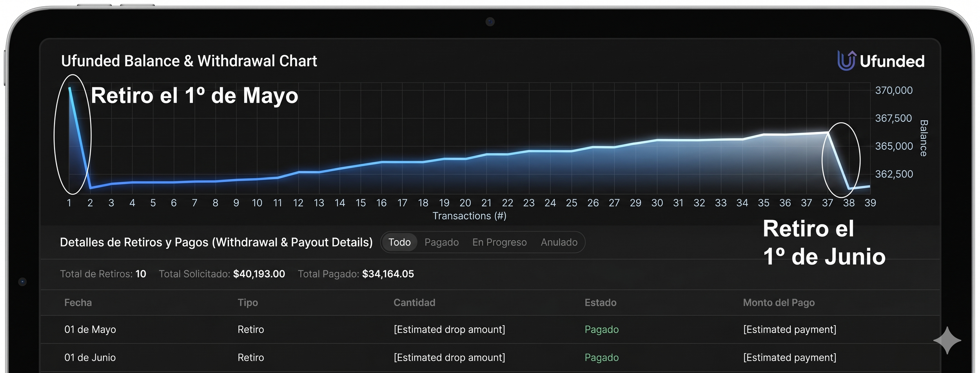Open the 01 de Junio withdrawal row
Image resolution: width=980 pixels, height=373 pixels.
pyautogui.click(x=490, y=358)
